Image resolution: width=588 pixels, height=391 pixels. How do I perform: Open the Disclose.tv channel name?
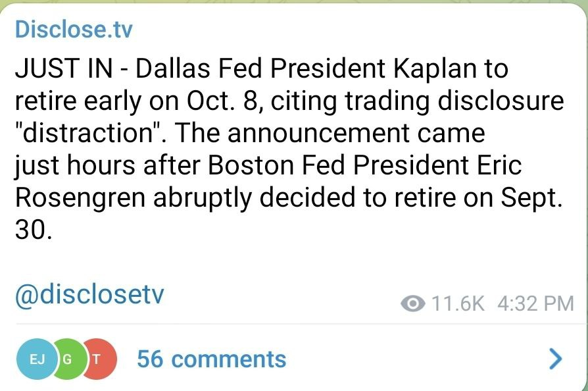(73, 30)
